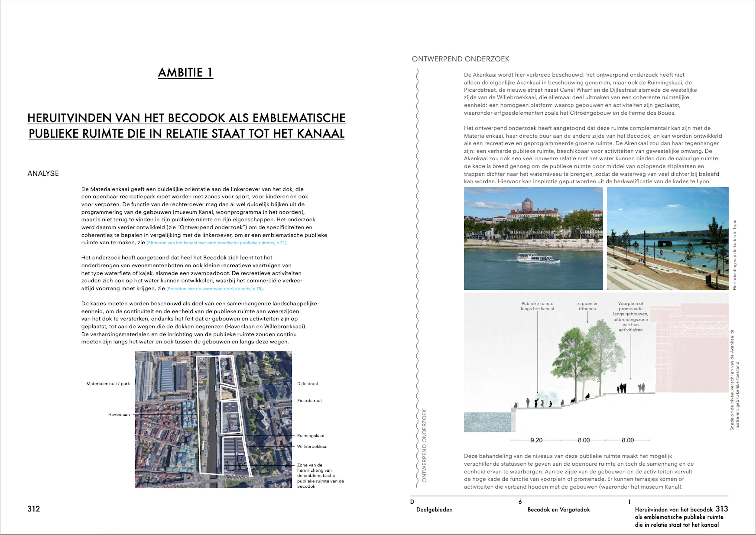Click the Willebroekkaai map label

(x=312, y=446)
